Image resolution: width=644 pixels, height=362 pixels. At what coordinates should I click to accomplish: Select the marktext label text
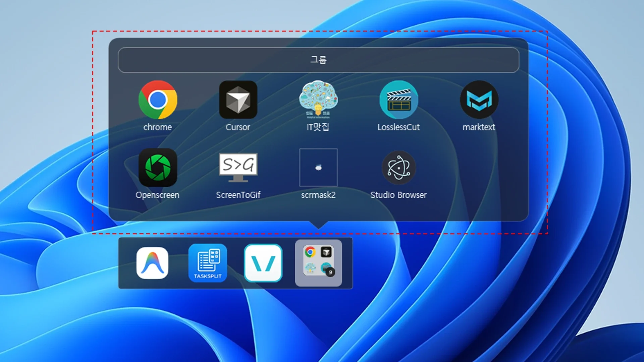(479, 127)
